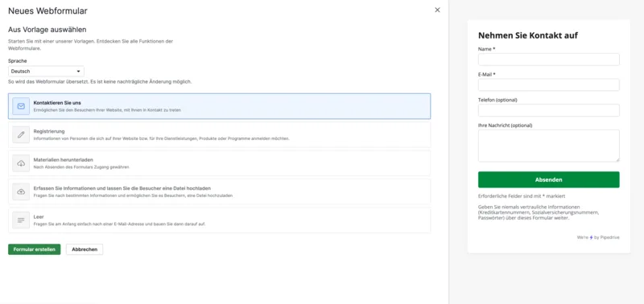Screen dimensions: 644x304
Task: Choose the Registrierung template option
Action: tap(219, 134)
